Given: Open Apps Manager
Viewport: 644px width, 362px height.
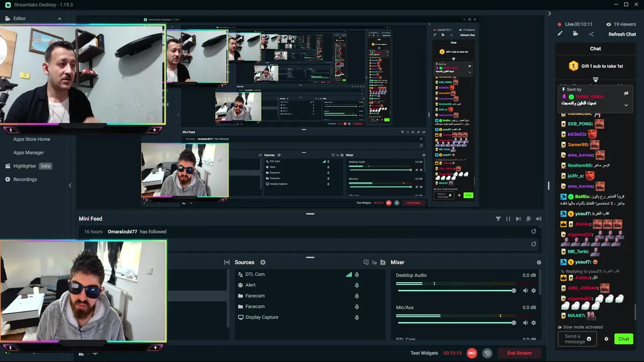Looking at the screenshot, I should (29, 152).
